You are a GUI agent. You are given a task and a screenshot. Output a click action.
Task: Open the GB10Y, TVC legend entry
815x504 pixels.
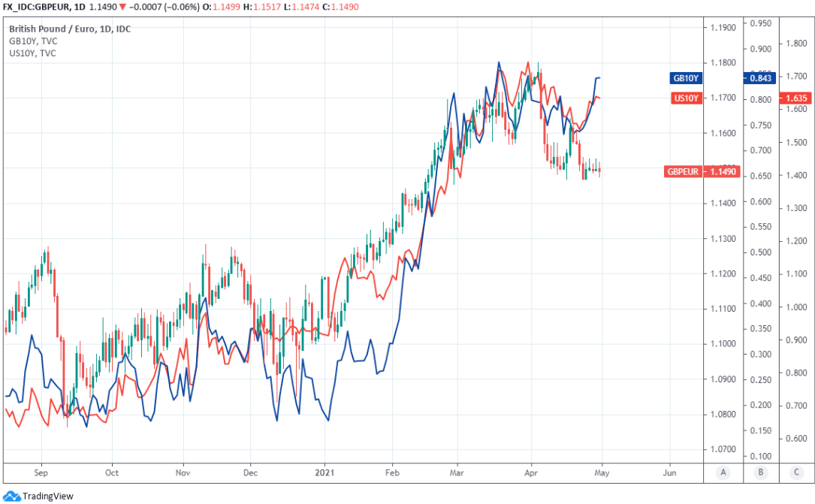point(32,41)
